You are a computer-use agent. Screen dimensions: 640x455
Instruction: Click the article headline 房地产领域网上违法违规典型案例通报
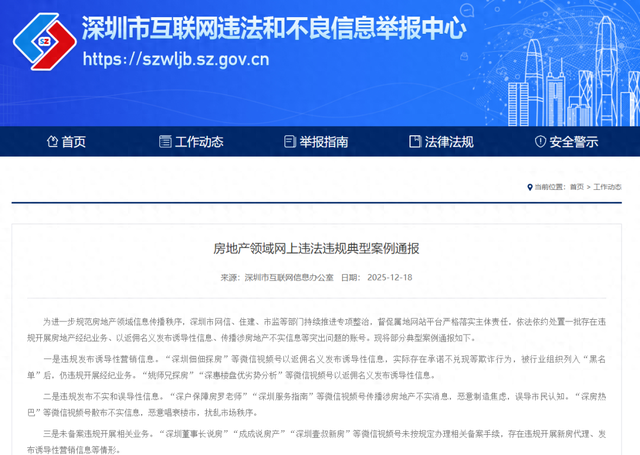[x=320, y=246]
